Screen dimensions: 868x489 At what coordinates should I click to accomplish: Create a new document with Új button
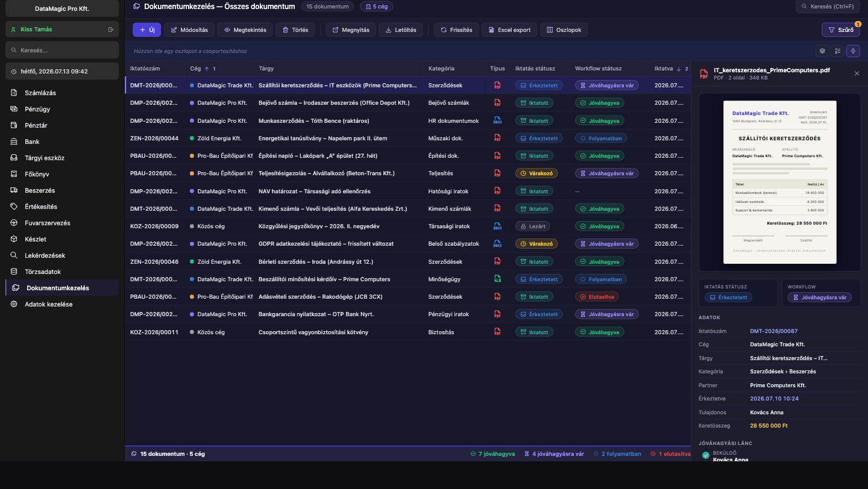click(147, 30)
